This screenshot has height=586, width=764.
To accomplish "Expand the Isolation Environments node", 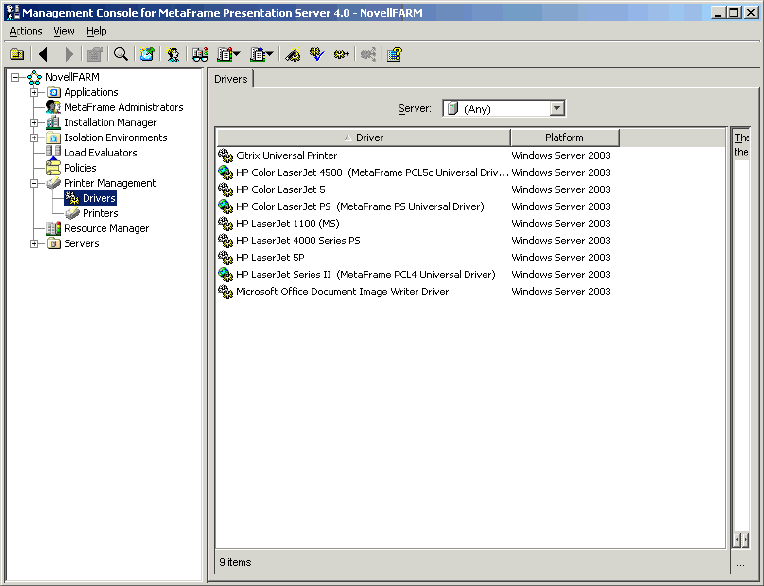I will (x=34, y=137).
